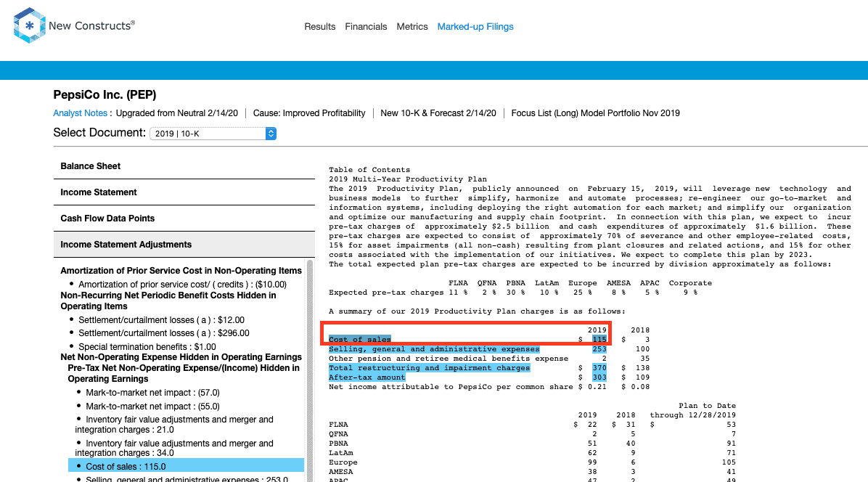
Task: Click 'New 10-K & Forecast 2/14/20' text
Action: click(x=438, y=113)
